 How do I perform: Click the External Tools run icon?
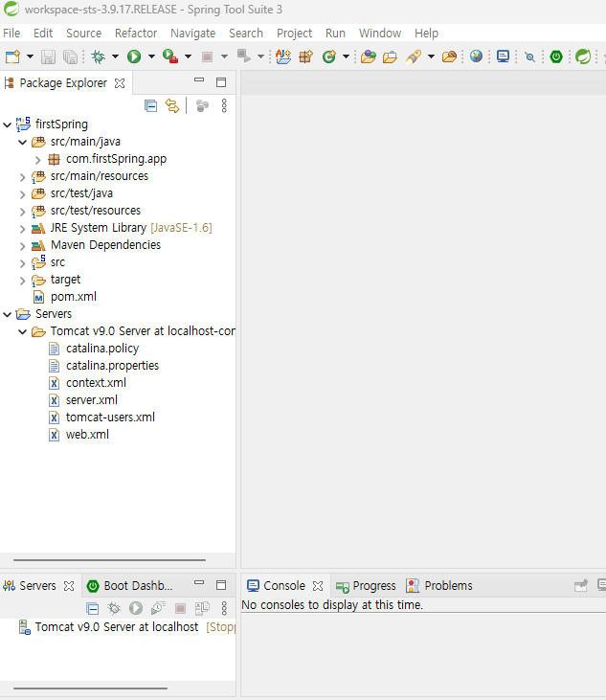[x=170, y=56]
